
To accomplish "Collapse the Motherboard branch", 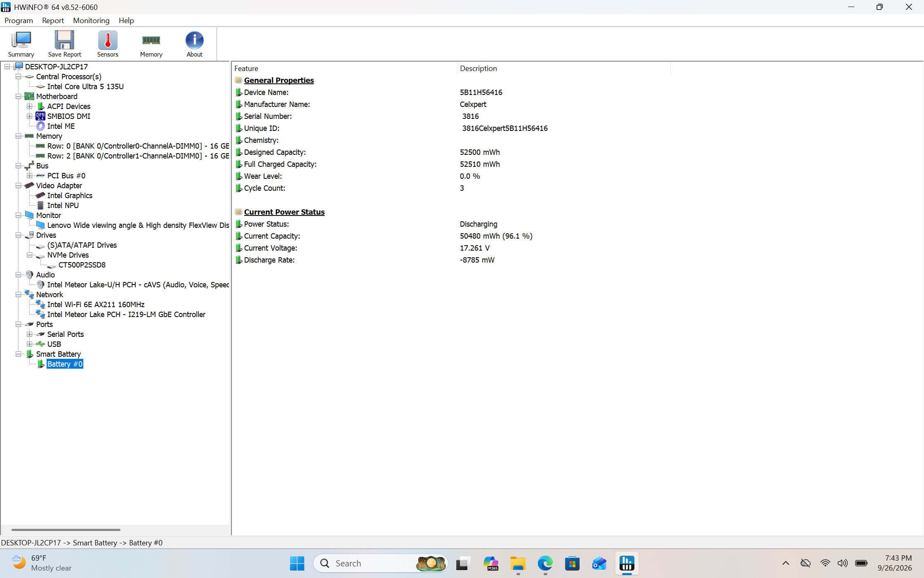I will click(x=19, y=96).
